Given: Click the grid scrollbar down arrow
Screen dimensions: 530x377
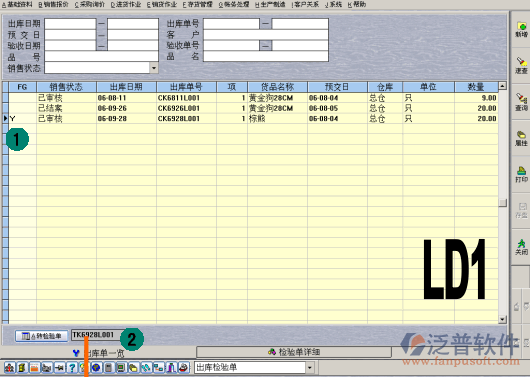Looking at the screenshot, I should click(502, 319).
